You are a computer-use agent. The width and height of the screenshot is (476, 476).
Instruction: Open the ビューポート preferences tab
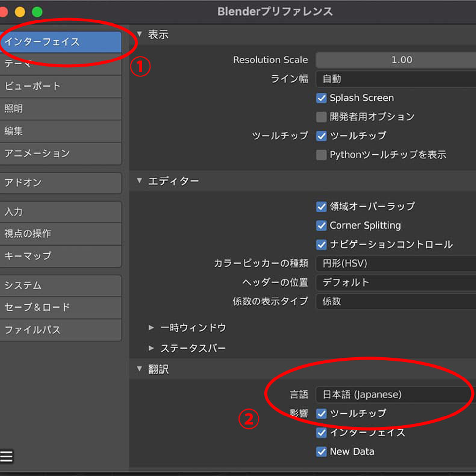tap(61, 86)
